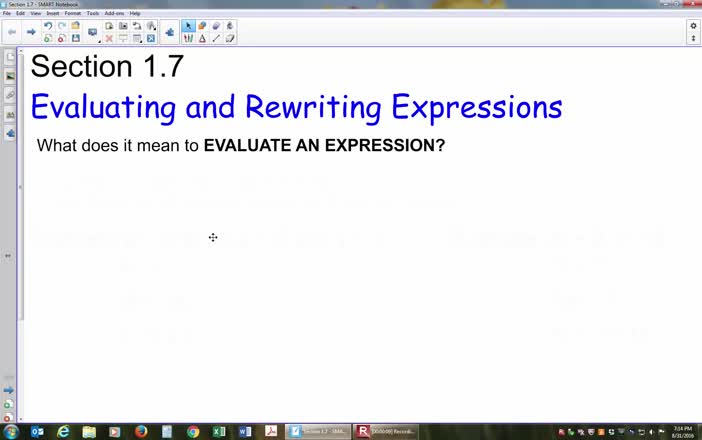The width and height of the screenshot is (702, 440).
Task: Open the Add-ons menu
Action: coord(114,13)
